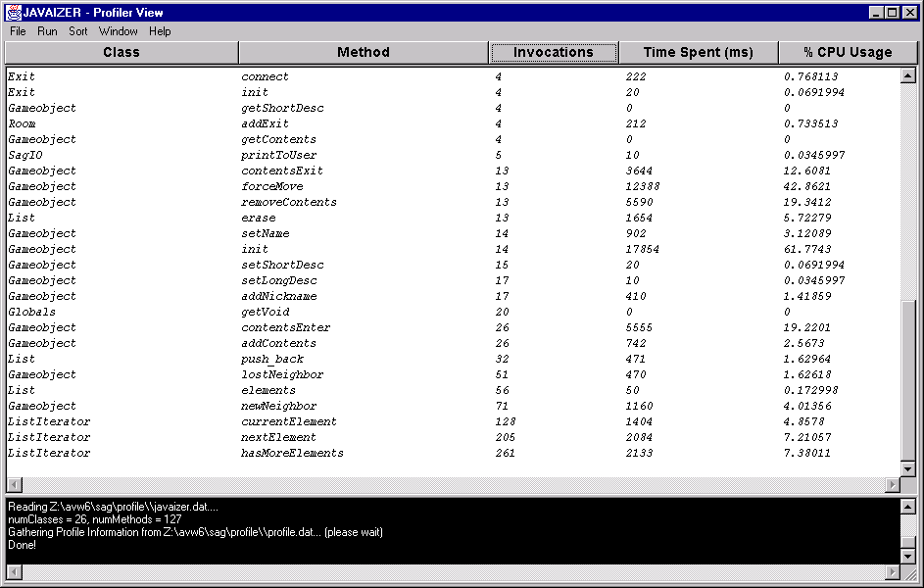Image resolution: width=924 pixels, height=588 pixels.
Task: Sort by the Class column header
Action: click(122, 53)
